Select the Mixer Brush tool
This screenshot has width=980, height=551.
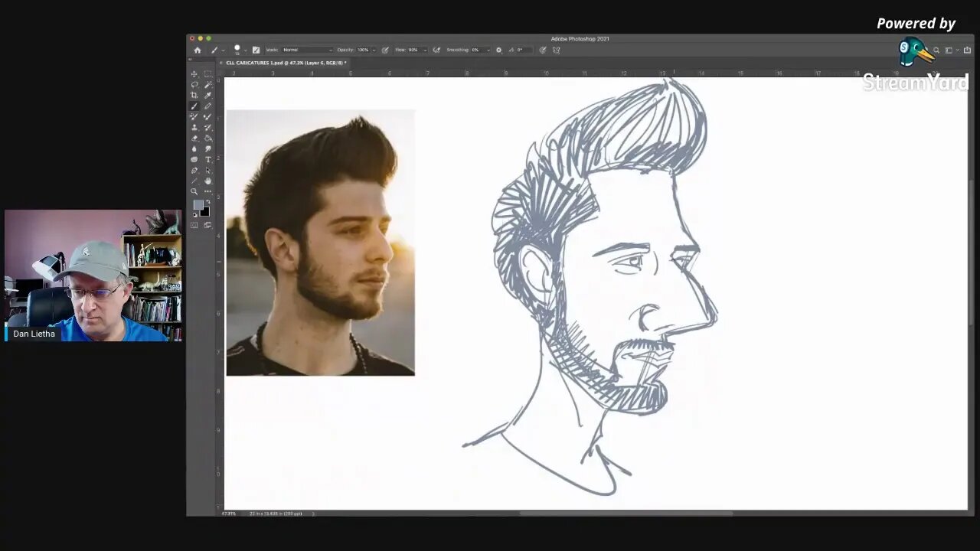pyautogui.click(x=208, y=116)
